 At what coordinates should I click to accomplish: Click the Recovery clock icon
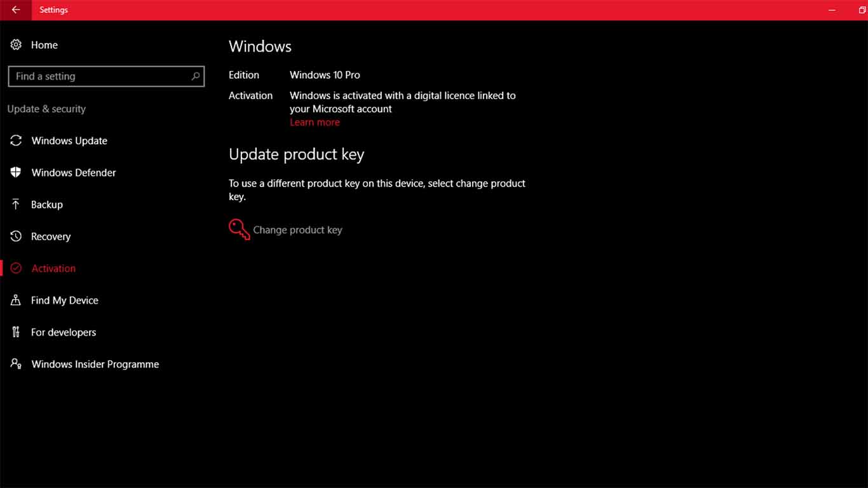pos(16,236)
